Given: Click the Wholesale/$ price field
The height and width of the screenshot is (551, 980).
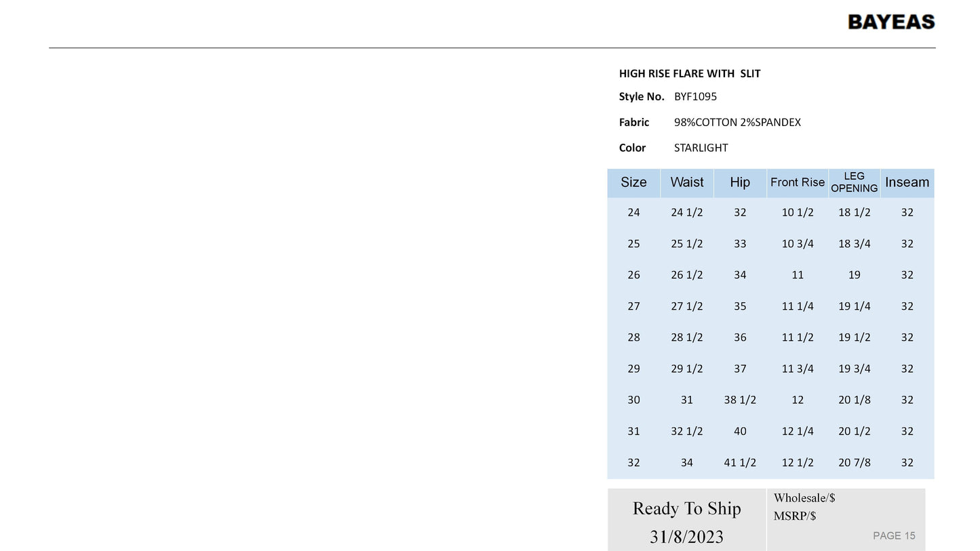Looking at the screenshot, I should coord(804,498).
